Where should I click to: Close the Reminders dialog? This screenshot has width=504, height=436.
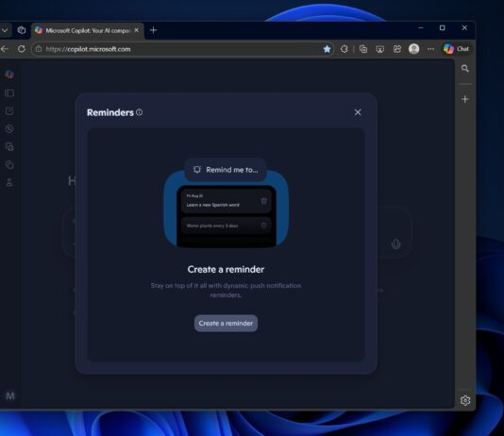coord(358,112)
